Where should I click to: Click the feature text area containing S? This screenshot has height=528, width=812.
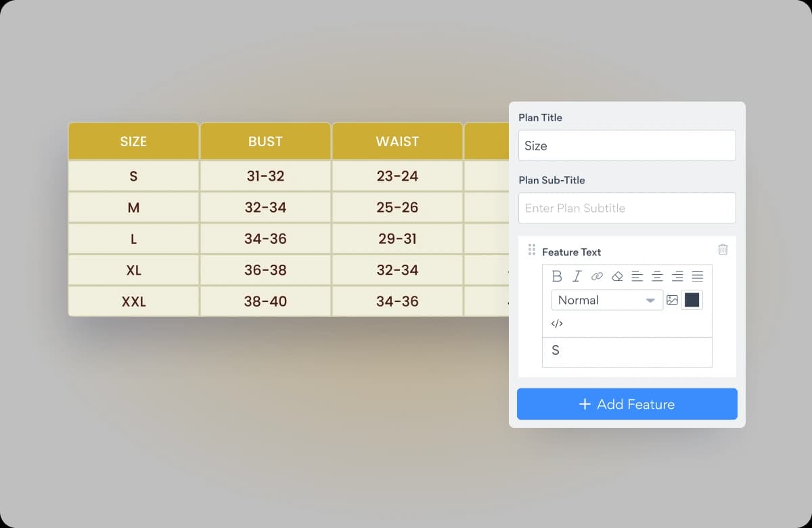(627, 352)
